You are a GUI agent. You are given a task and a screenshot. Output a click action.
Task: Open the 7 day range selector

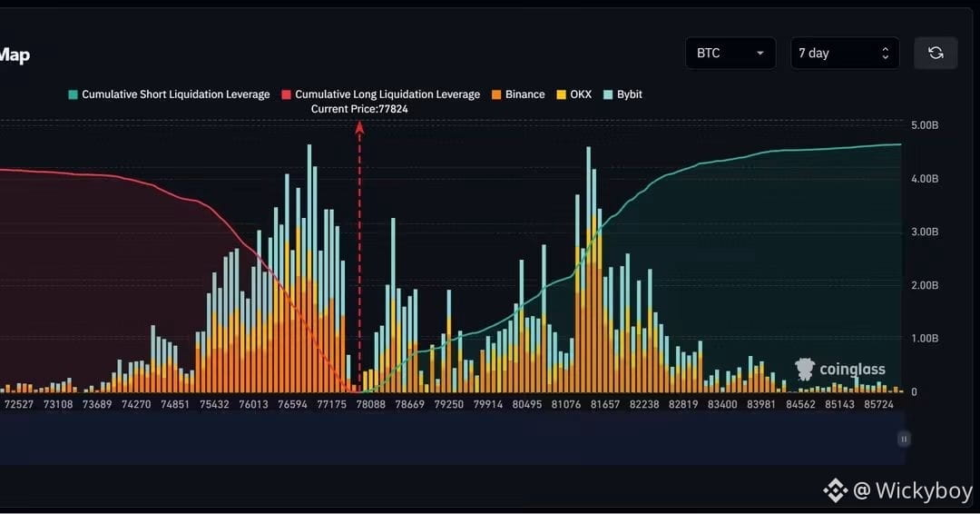pos(845,54)
